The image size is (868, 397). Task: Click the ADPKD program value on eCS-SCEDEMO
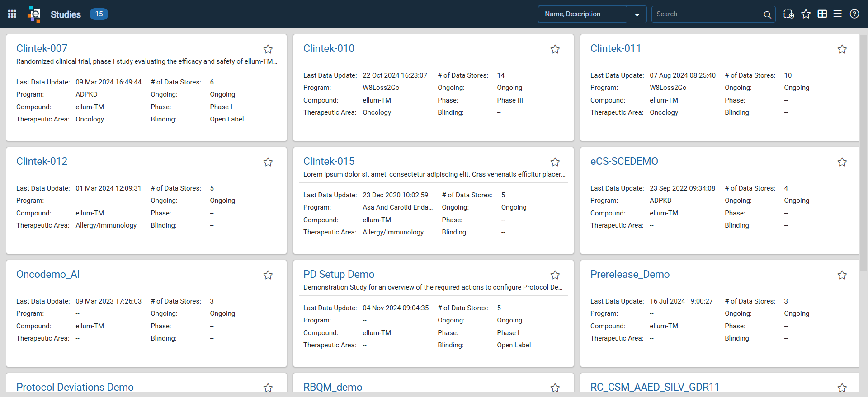point(660,201)
